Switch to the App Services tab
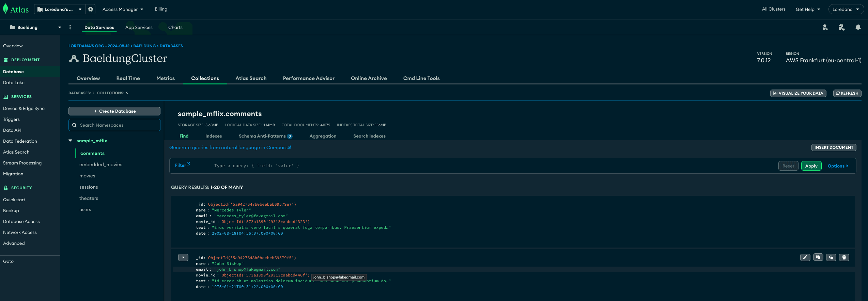 click(x=139, y=27)
